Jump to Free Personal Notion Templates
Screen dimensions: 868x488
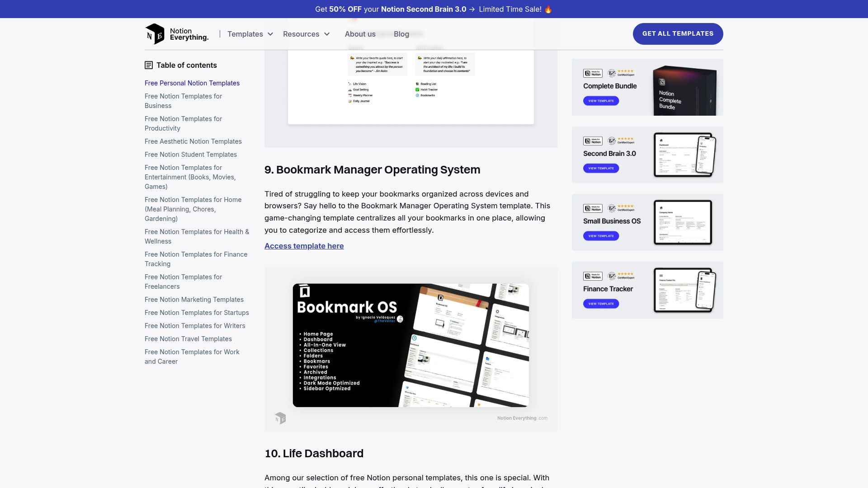tap(192, 83)
